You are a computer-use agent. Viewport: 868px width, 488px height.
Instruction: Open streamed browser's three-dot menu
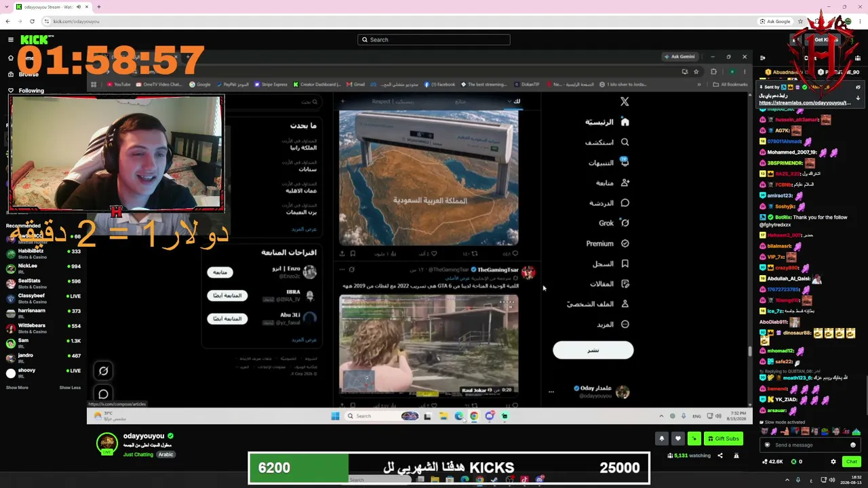[744, 71]
